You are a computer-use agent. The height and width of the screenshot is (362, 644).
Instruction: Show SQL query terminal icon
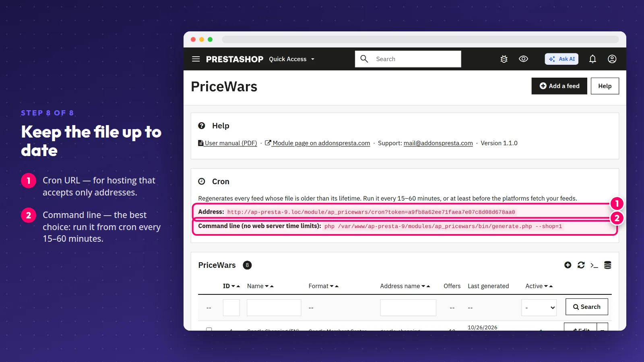coord(594,265)
